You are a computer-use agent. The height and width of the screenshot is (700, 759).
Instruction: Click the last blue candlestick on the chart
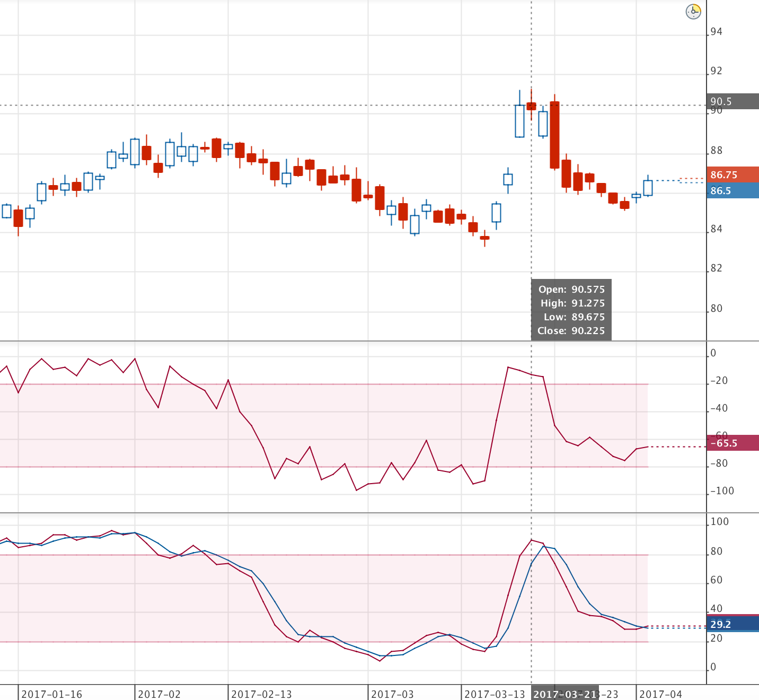click(648, 188)
